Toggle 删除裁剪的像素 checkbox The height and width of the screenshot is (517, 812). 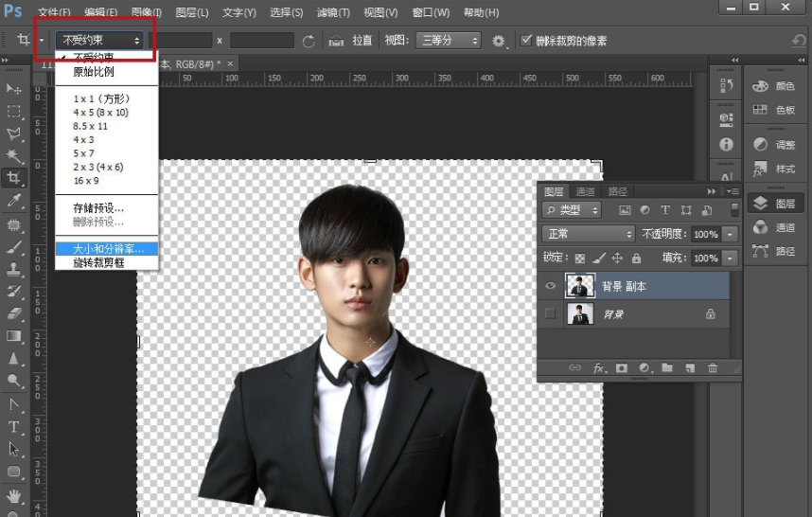pyautogui.click(x=526, y=40)
